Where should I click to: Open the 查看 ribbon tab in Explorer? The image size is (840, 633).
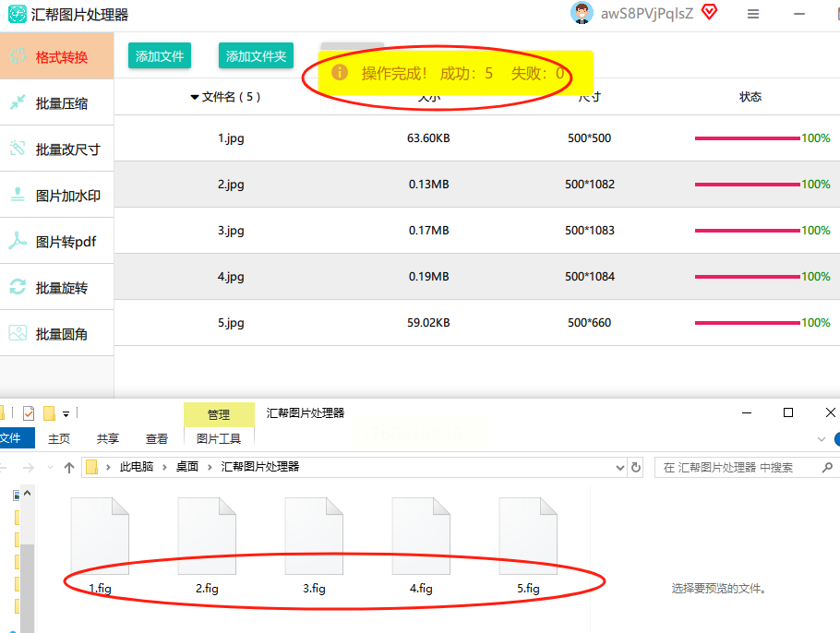click(157, 439)
